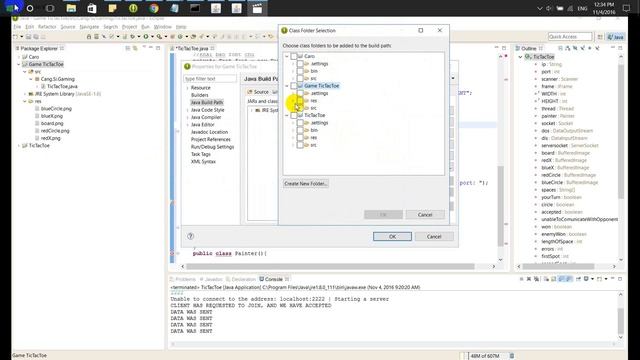Click the type filter text field

(209, 78)
